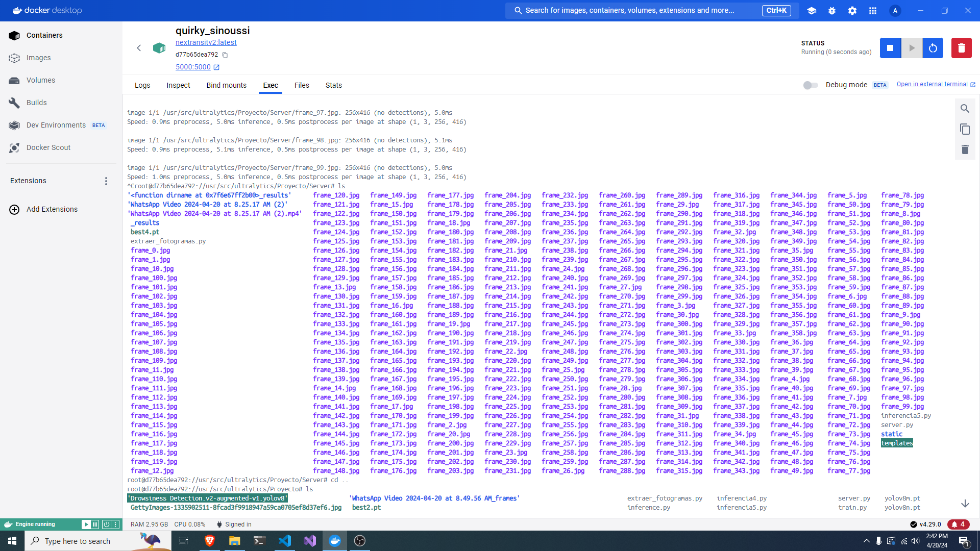Open Docker troubleshoot bug icon
The image size is (980, 551).
[x=832, y=11]
